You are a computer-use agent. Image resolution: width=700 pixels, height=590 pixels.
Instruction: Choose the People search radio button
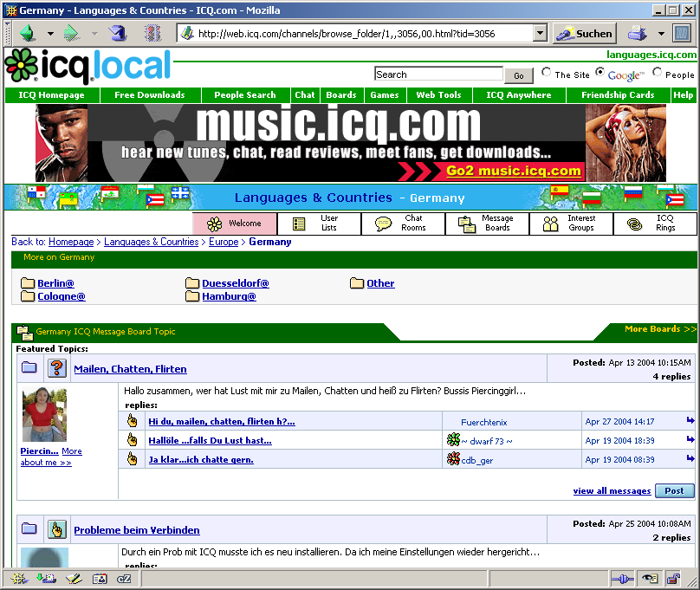(657, 73)
